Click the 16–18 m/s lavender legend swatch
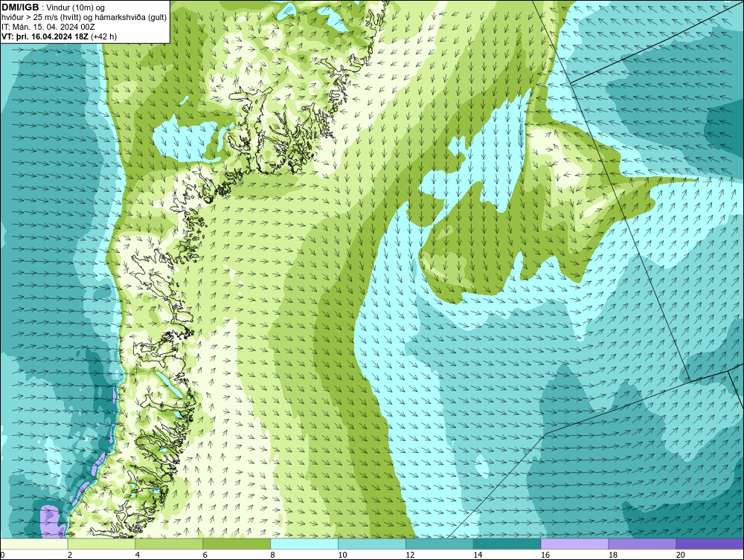Viewport: 744px width, 560px height. 574,544
